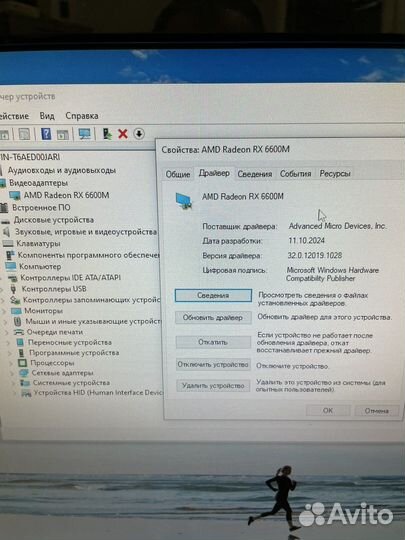Click the large display adapter icon in properties dialog
Image resolution: width=405 pixels, height=540 pixels.
click(184, 201)
